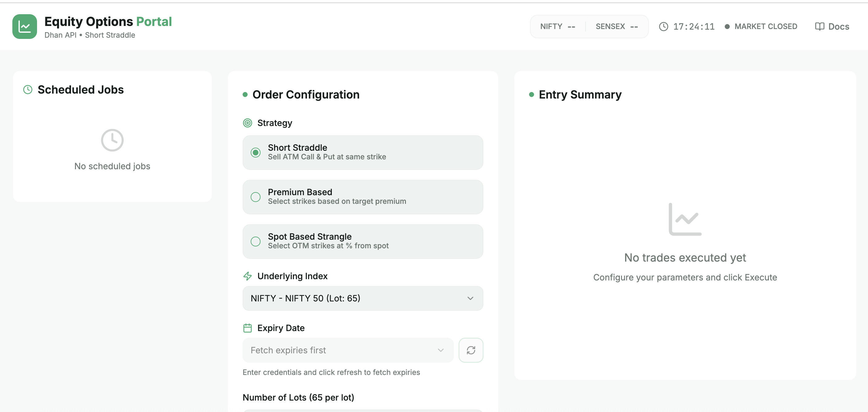Click the MARKET CLOSED status indicator

coord(765,27)
